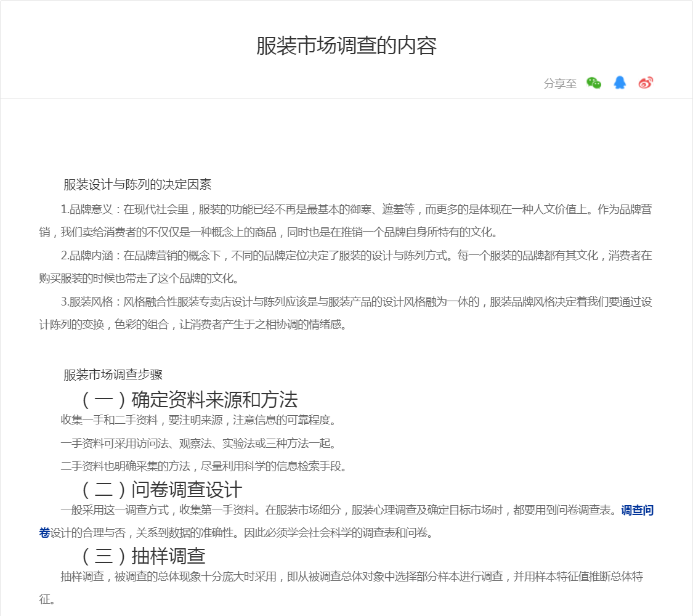Click the heading （二）问卷调查设计
This screenshot has height=616, width=693.
tap(162, 489)
